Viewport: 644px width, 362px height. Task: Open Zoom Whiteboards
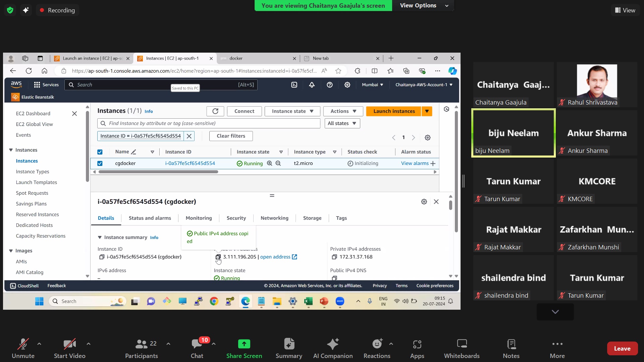point(462,348)
